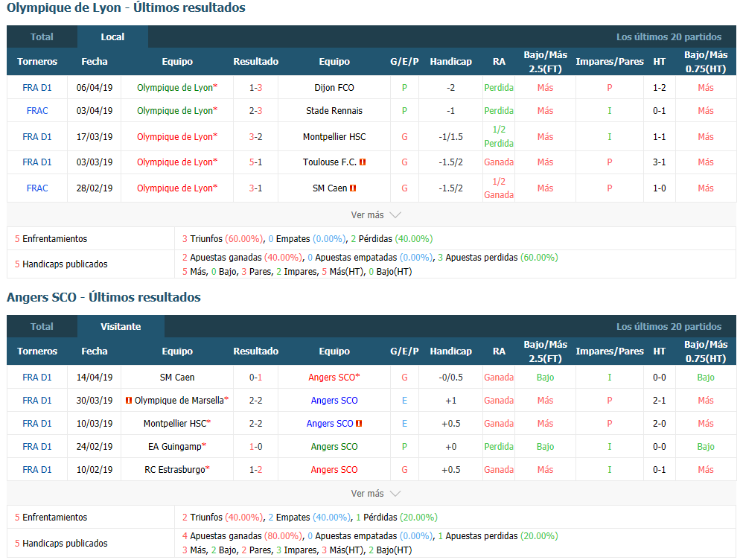
Task: Click Olympique de Lyon in the 28/02/19 row
Action: click(175, 188)
